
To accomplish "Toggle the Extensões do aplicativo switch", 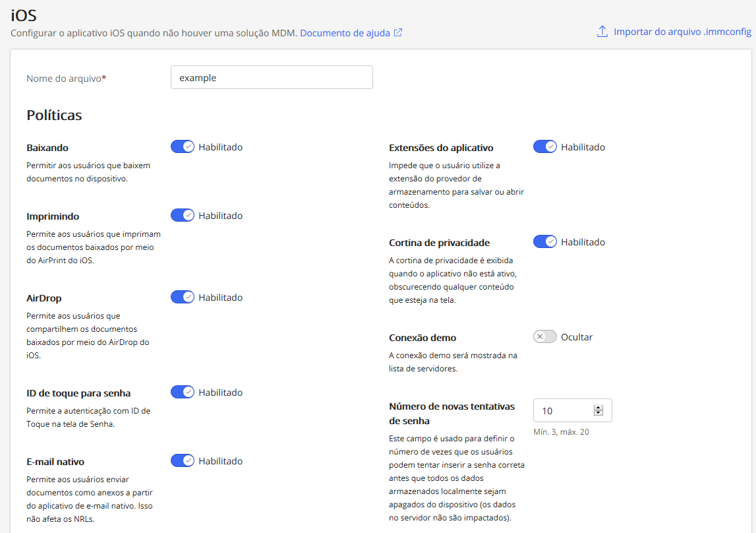I will (x=545, y=147).
